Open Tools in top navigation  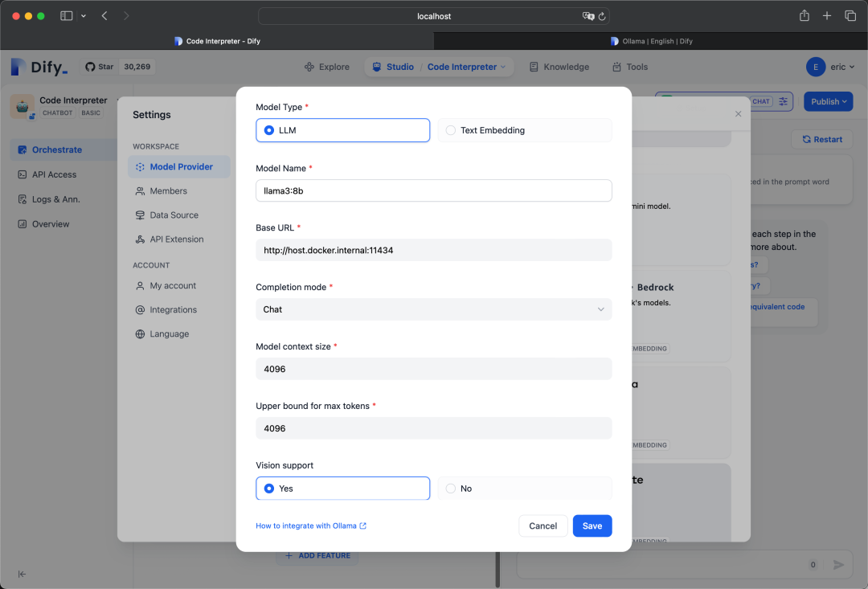[630, 67]
